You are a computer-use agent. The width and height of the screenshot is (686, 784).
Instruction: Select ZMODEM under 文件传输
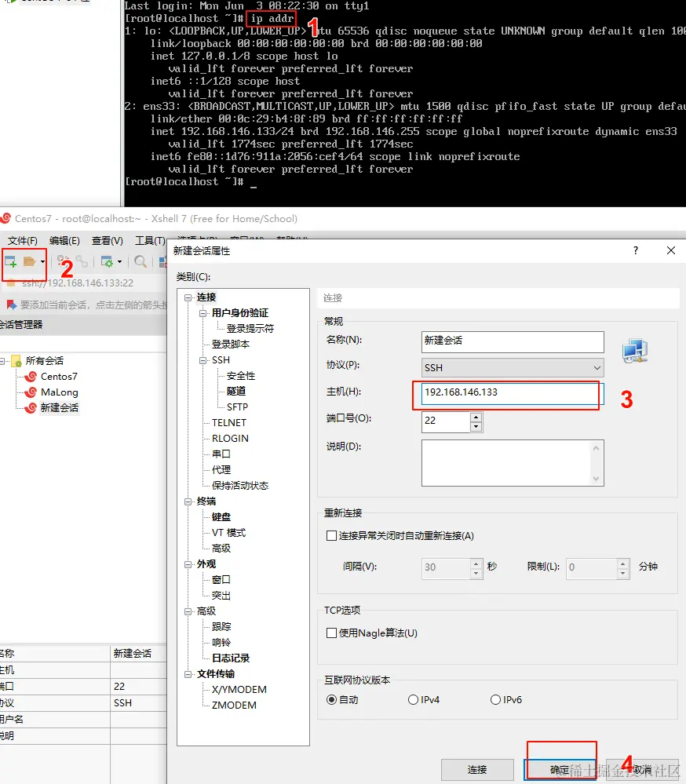click(234, 706)
